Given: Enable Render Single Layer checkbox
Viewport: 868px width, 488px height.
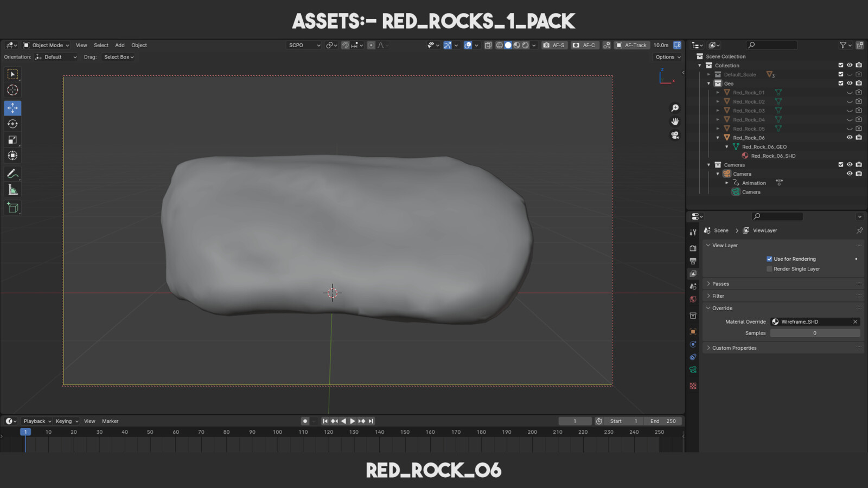Looking at the screenshot, I should (x=769, y=269).
